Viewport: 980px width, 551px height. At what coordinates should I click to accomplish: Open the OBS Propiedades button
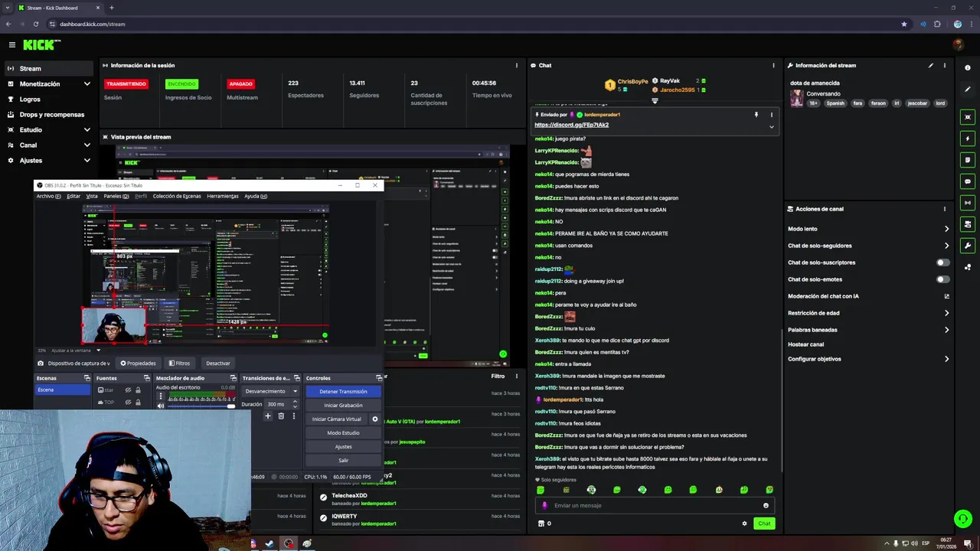pyautogui.click(x=138, y=364)
